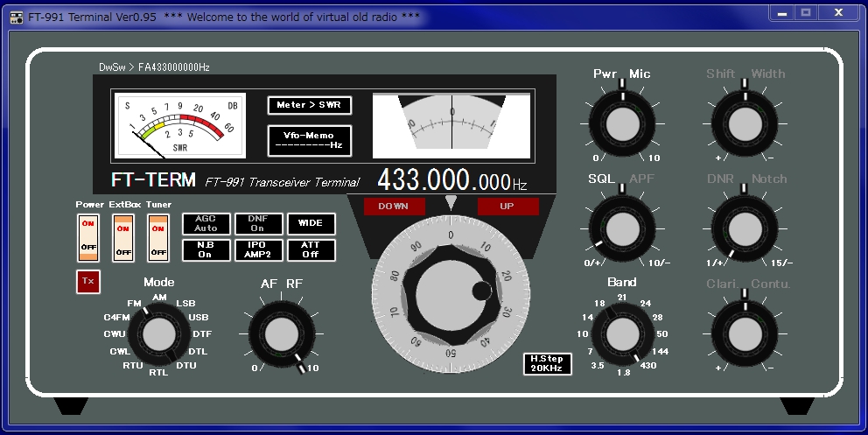Select RTU on Mode dial
This screenshot has height=435, width=868.
point(133,366)
